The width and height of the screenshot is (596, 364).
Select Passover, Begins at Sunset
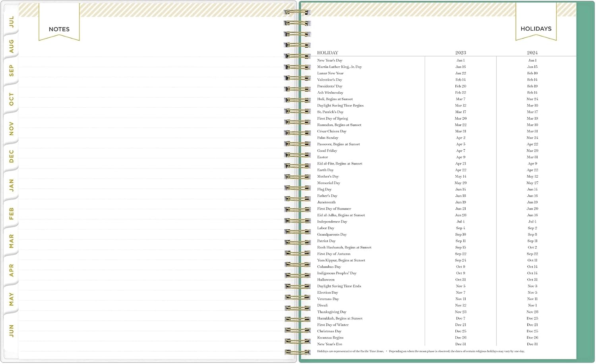(x=339, y=144)
